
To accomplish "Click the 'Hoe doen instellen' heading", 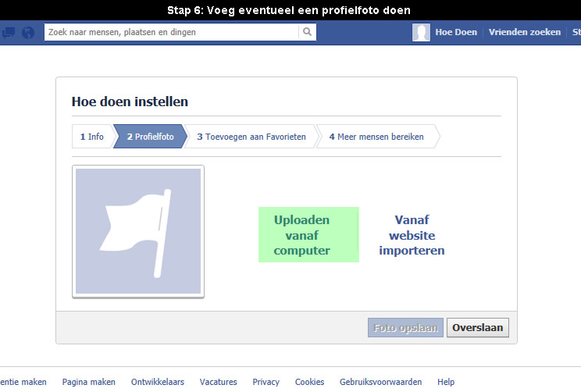I will (130, 102).
